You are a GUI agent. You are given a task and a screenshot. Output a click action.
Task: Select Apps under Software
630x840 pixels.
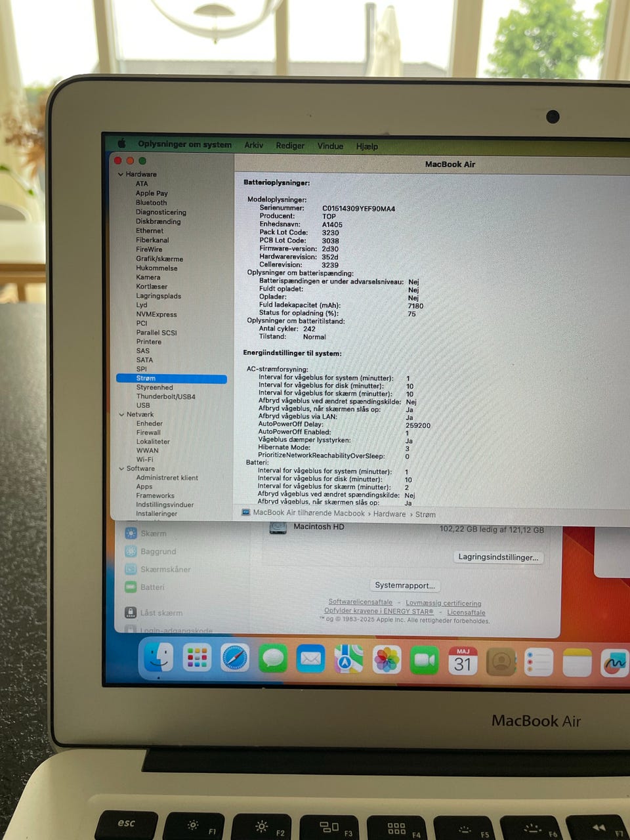pyautogui.click(x=144, y=487)
